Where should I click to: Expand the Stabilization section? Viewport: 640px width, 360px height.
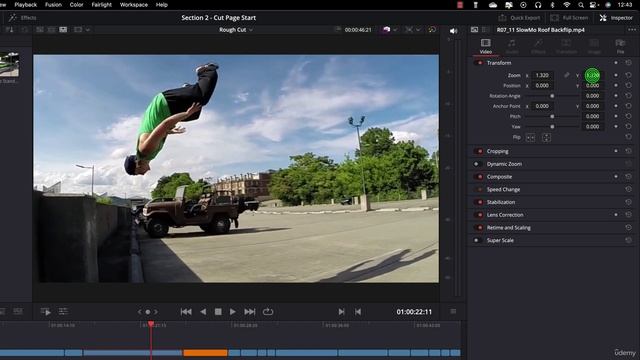tap(501, 202)
